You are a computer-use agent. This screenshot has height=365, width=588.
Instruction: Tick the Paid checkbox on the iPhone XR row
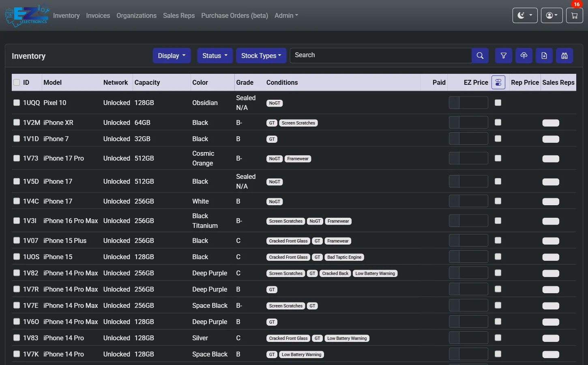[498, 122]
